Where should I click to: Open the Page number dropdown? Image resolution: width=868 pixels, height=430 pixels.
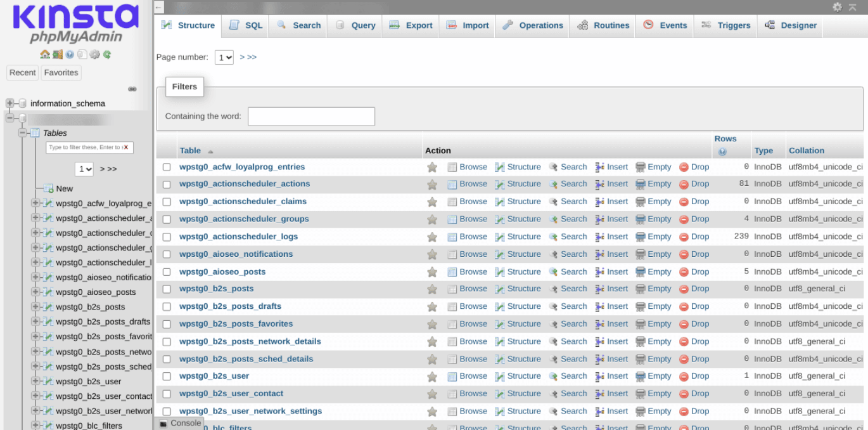point(224,57)
